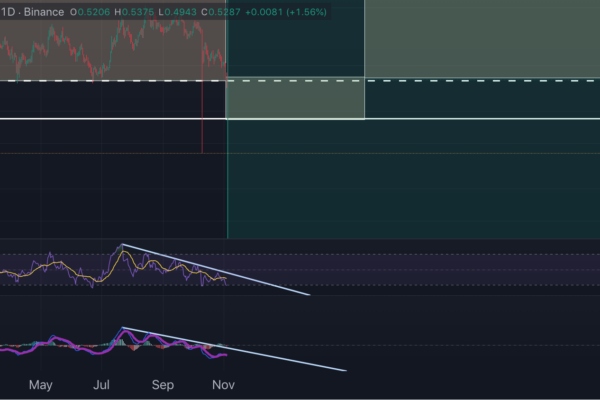Click the Sep label on the time axis

pos(163,384)
